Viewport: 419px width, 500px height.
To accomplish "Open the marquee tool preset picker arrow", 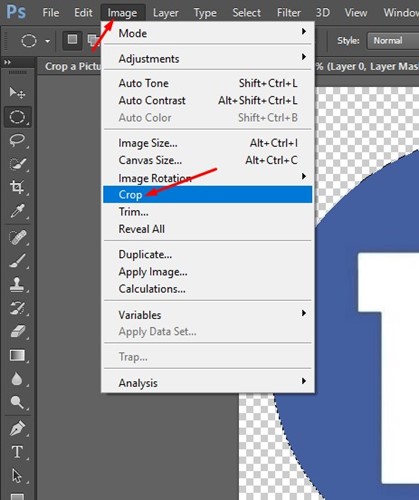I will click(x=48, y=41).
